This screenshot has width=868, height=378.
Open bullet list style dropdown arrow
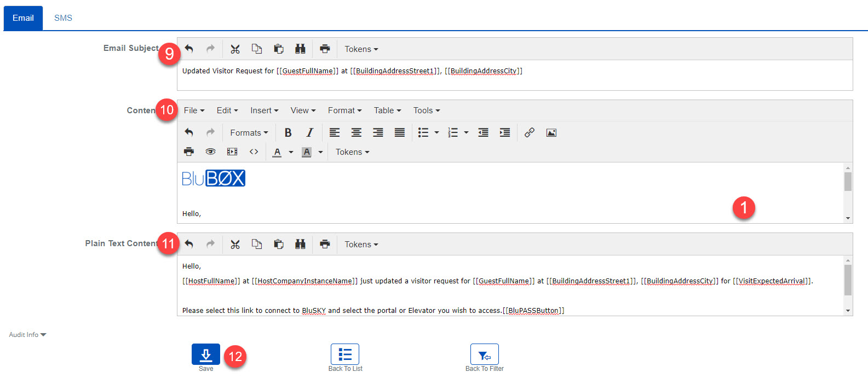[x=436, y=133]
